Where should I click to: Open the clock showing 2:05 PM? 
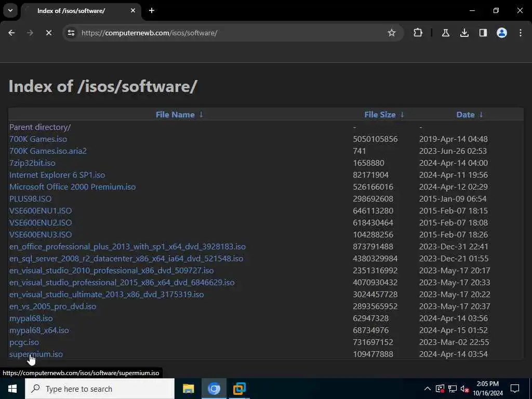coord(487,389)
